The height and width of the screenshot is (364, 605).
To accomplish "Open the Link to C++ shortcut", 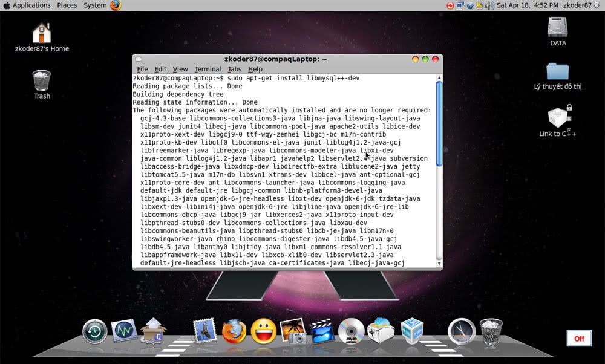I will click(558, 121).
